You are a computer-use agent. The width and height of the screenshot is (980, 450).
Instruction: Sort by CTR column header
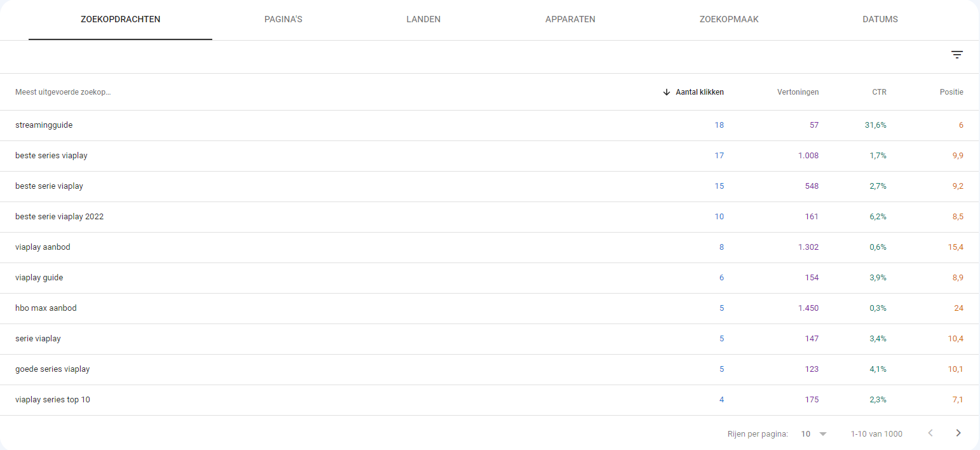click(x=879, y=92)
